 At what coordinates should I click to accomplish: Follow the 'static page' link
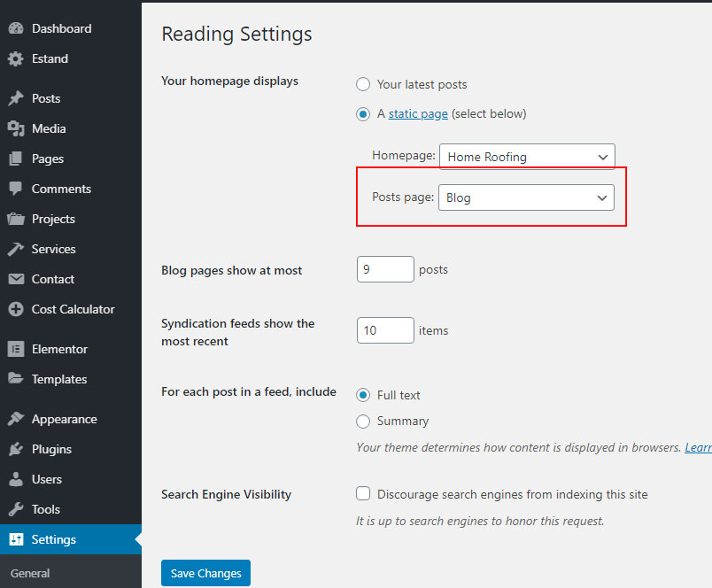tap(418, 113)
